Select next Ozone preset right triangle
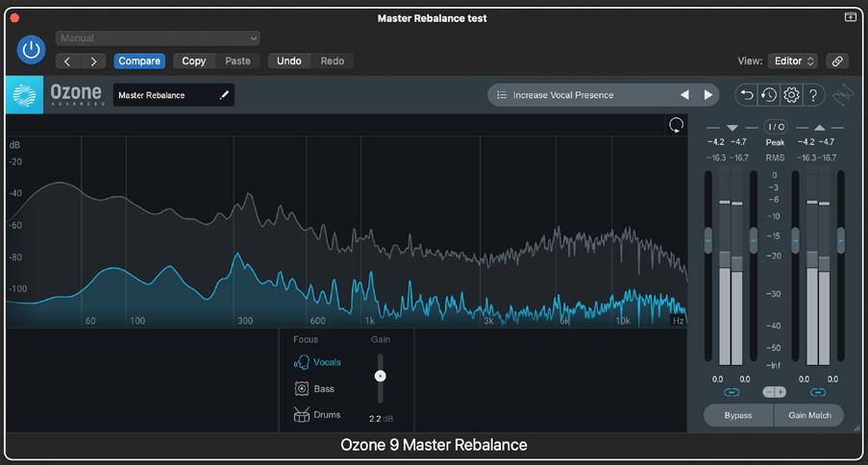The image size is (868, 465). pos(708,95)
